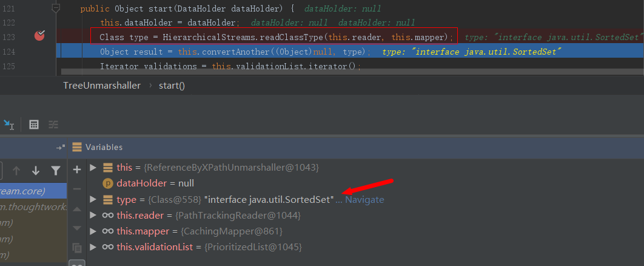Select previous frame with up arrow
This screenshot has height=266, width=644.
16,171
